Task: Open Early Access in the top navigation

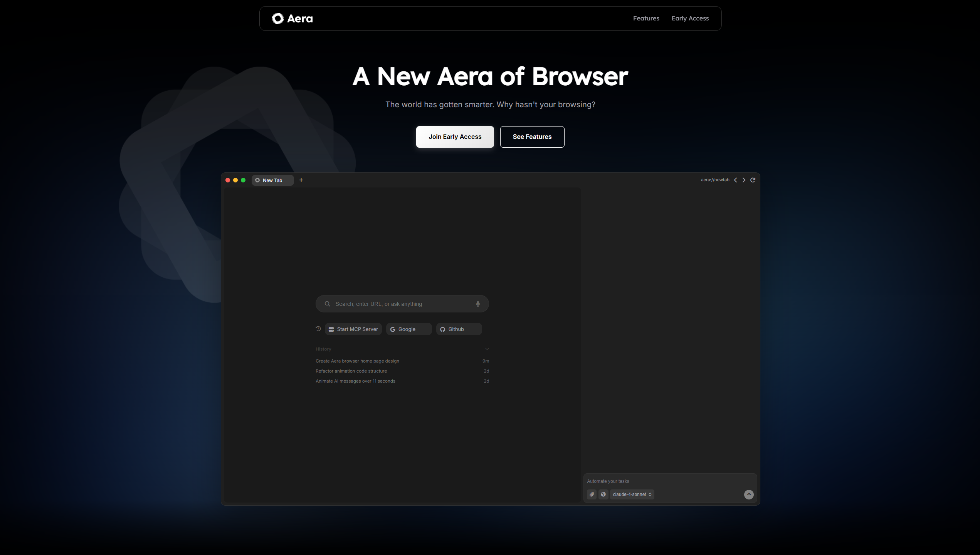Action: click(690, 19)
